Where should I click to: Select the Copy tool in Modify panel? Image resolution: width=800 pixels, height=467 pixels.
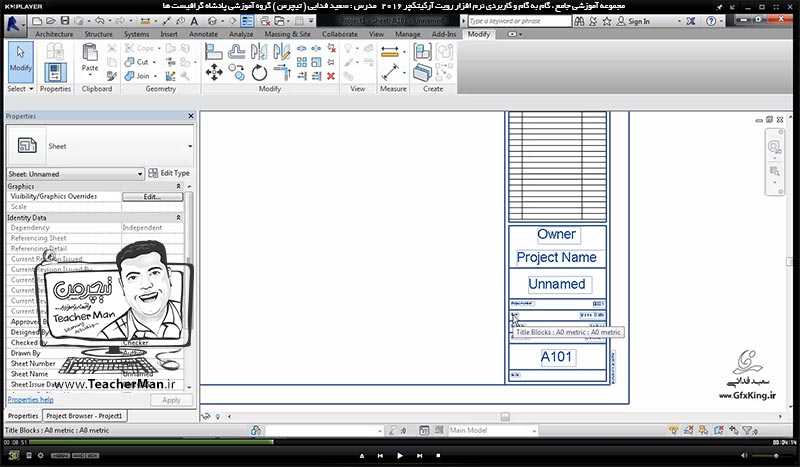coord(236,72)
